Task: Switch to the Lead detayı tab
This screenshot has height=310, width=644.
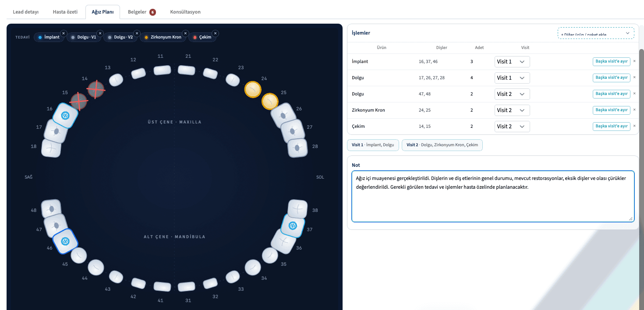Action: click(26, 12)
